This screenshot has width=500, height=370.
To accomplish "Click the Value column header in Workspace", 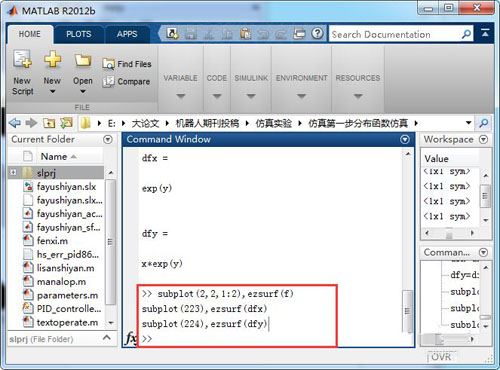I will point(437,159).
